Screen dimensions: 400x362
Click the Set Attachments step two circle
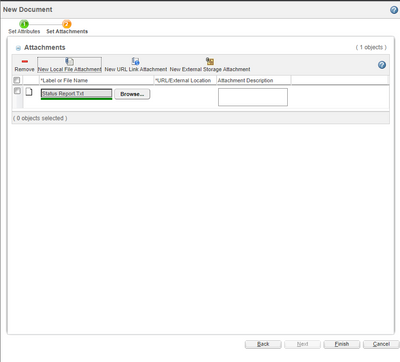[67, 24]
